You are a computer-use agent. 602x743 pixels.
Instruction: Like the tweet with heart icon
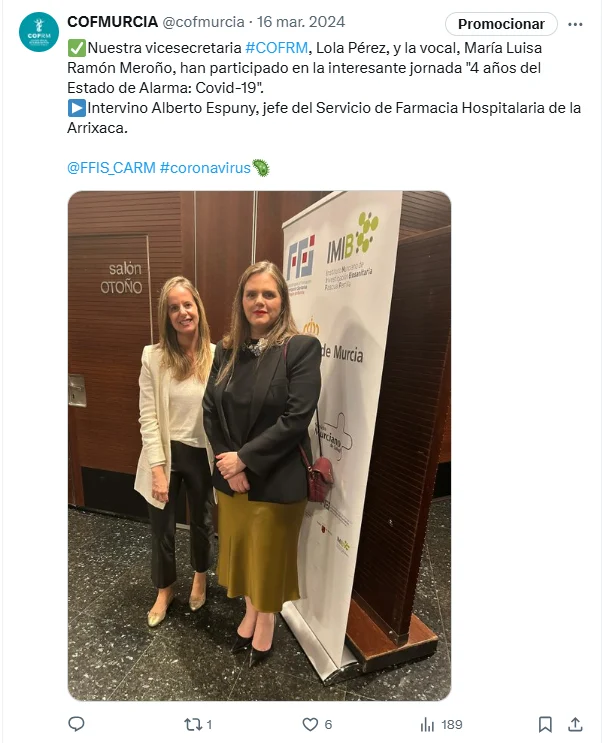click(310, 724)
